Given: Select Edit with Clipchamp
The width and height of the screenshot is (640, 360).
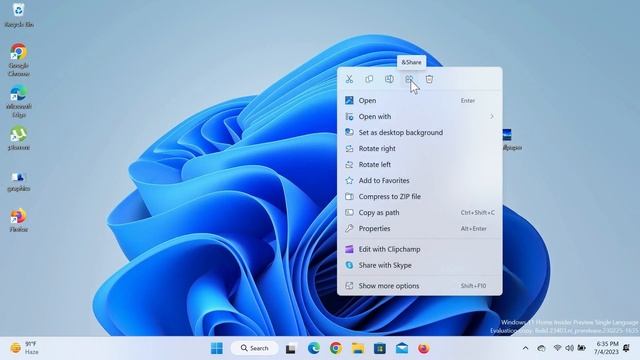Looking at the screenshot, I should pyautogui.click(x=420, y=249).
